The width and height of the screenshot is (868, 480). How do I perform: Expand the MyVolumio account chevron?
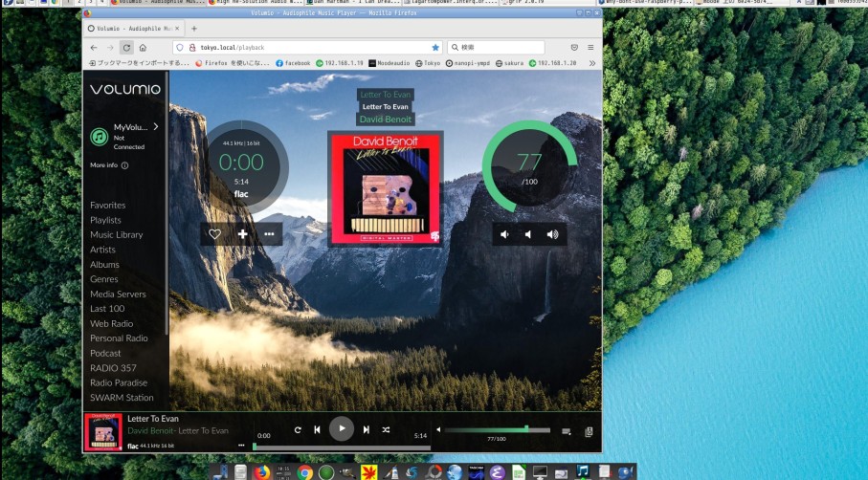click(156, 126)
